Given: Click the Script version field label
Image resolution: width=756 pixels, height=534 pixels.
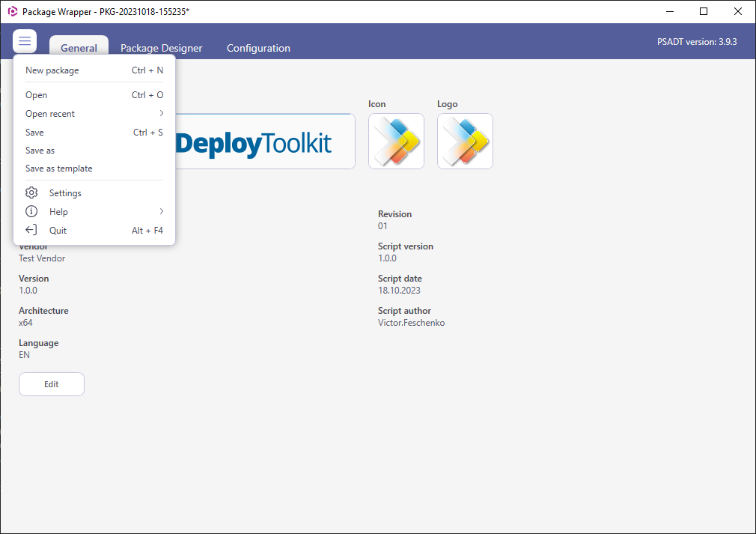Looking at the screenshot, I should point(406,246).
